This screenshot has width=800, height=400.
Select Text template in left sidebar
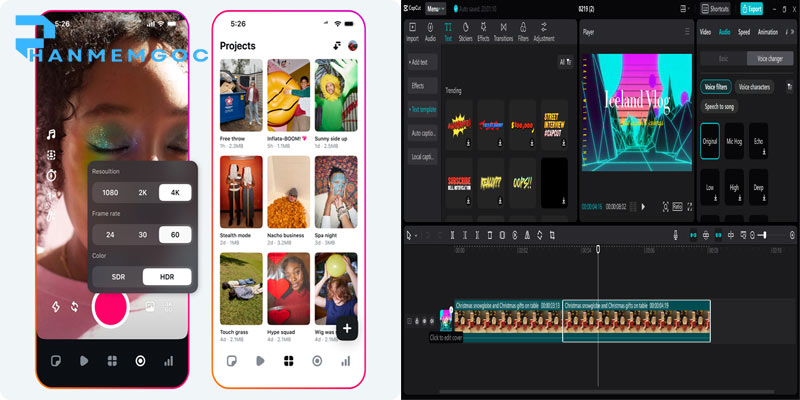[422, 109]
